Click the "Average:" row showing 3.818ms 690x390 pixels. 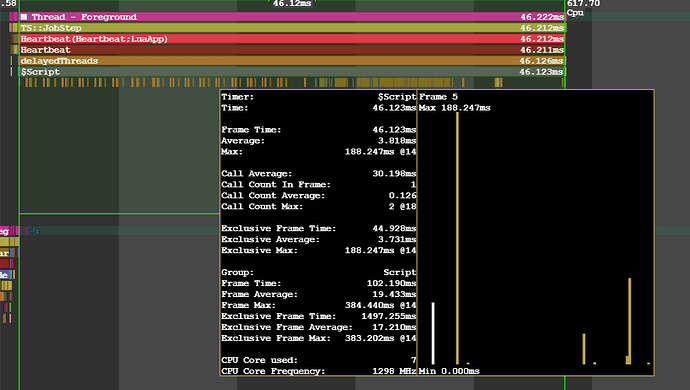click(319, 141)
